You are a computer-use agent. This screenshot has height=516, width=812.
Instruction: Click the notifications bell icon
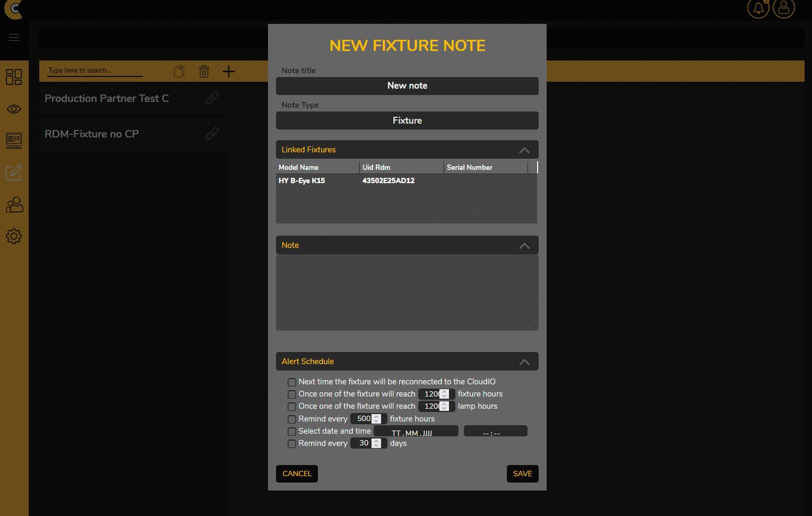coord(758,8)
